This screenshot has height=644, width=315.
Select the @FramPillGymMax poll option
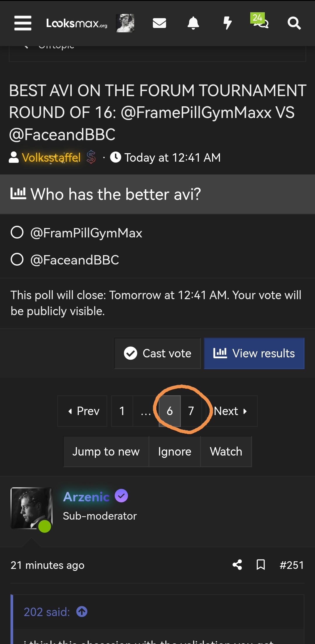[x=17, y=232]
